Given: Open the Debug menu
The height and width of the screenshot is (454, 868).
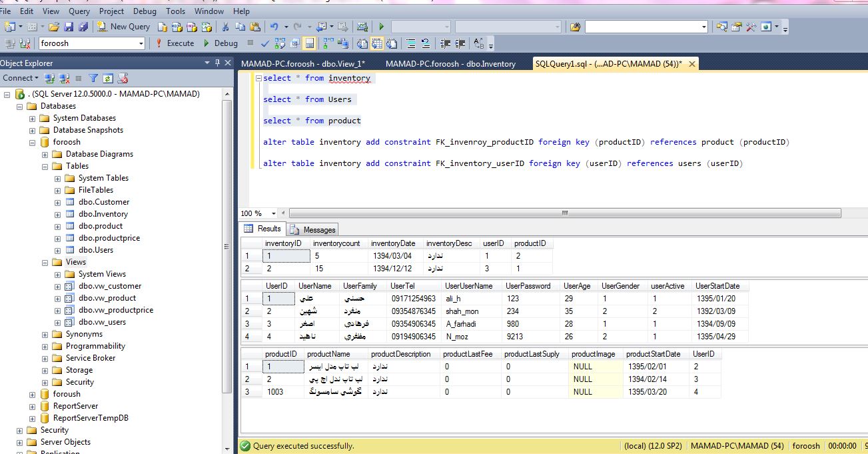Looking at the screenshot, I should coord(145,11).
